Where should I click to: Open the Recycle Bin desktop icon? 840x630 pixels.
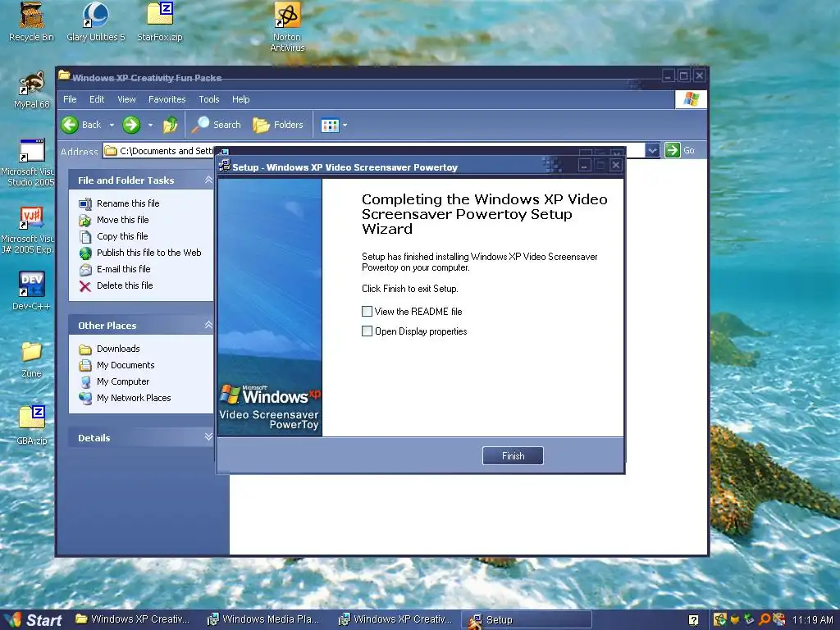click(x=32, y=22)
